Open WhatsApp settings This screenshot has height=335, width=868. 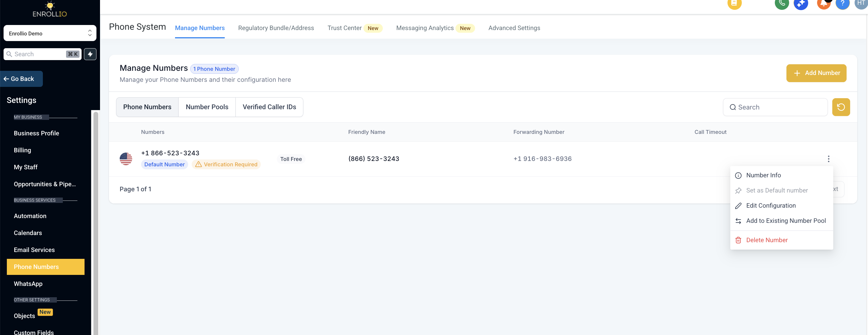[x=28, y=284]
